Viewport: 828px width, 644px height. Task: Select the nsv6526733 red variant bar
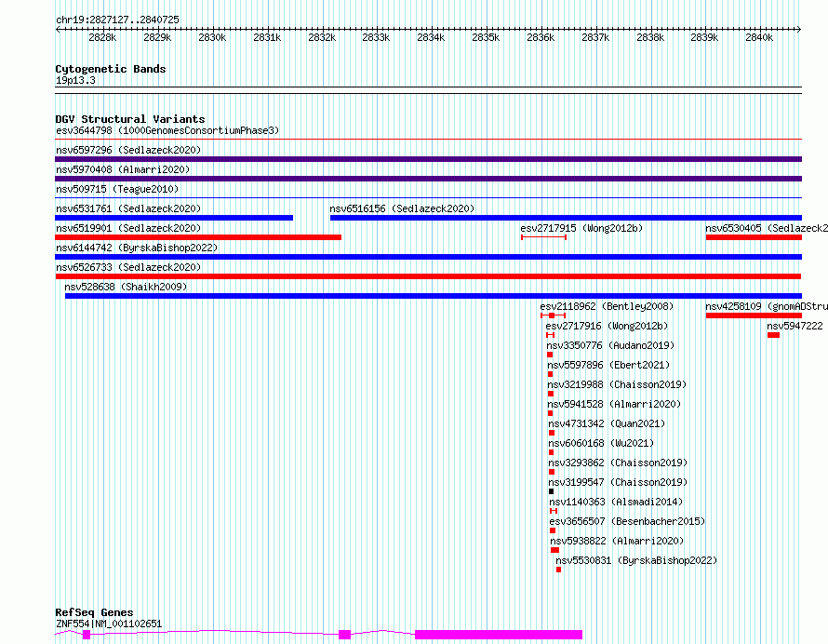pos(428,276)
